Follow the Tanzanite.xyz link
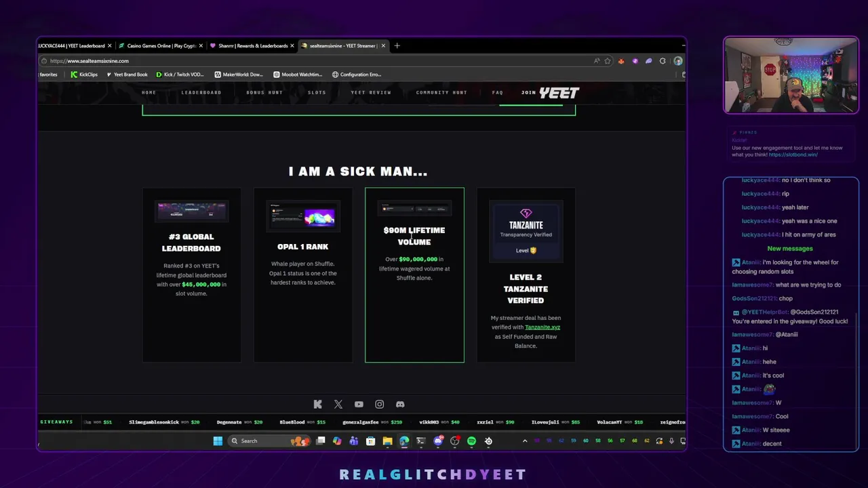Image resolution: width=868 pixels, height=488 pixels. pos(542,327)
